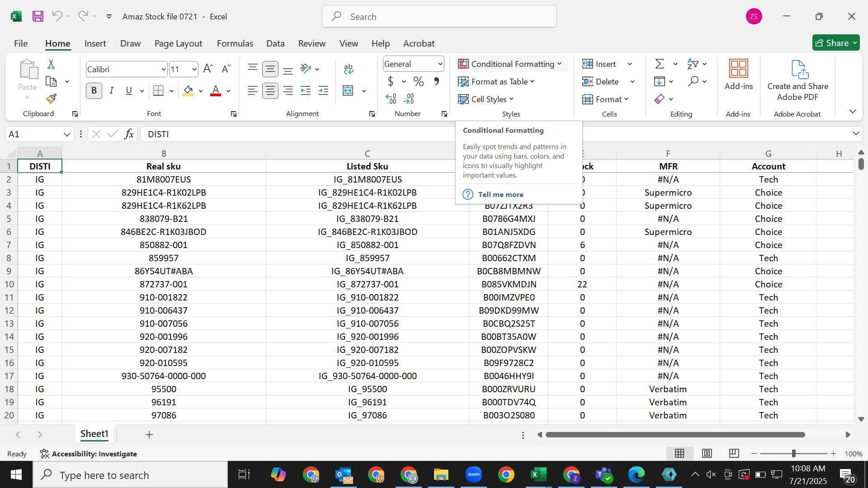868x488 pixels.
Task: Switch to Page Break Preview view
Action: point(734,453)
